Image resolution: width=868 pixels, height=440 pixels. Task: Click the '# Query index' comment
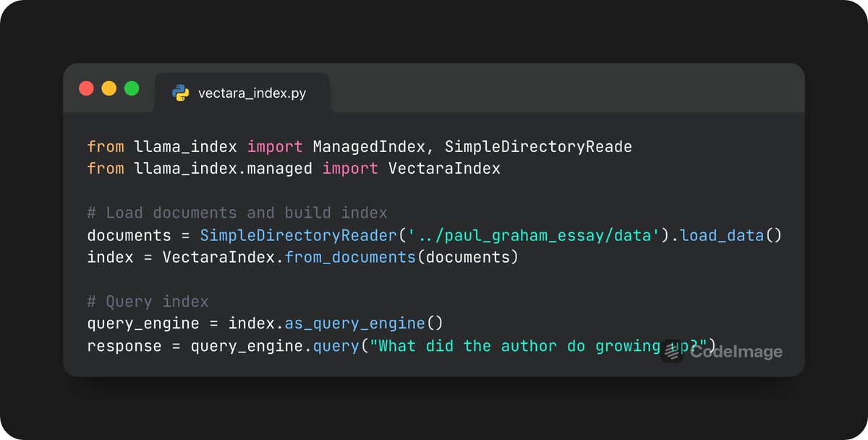click(148, 301)
